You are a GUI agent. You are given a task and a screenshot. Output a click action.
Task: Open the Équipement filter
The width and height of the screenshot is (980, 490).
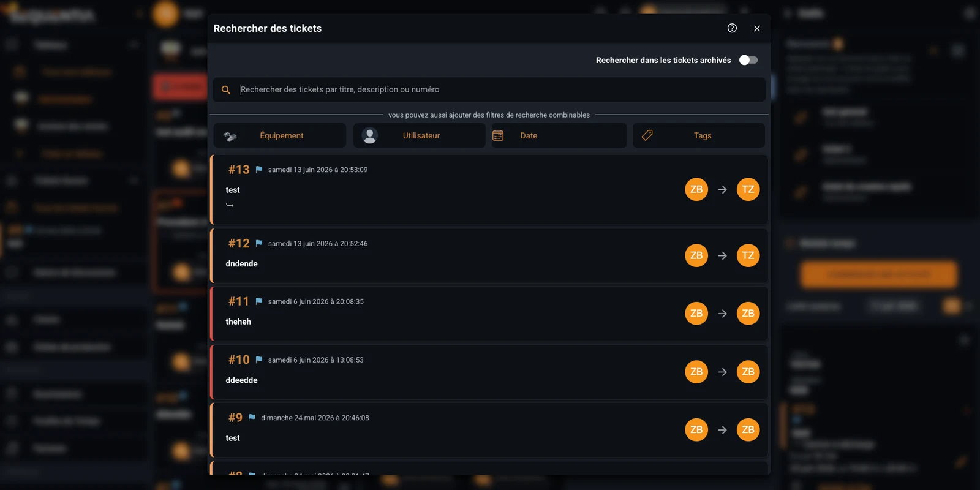[280, 135]
